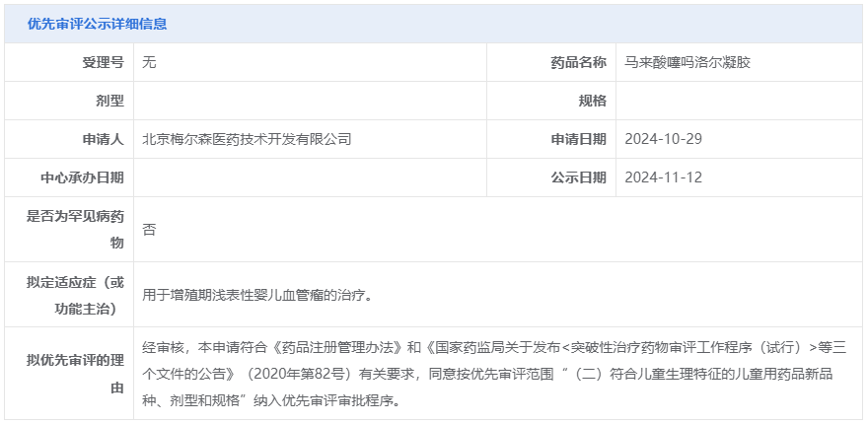Image resolution: width=868 pixels, height=424 pixels.
Task: Click the 药品名称 field label
Action: pyautogui.click(x=578, y=62)
